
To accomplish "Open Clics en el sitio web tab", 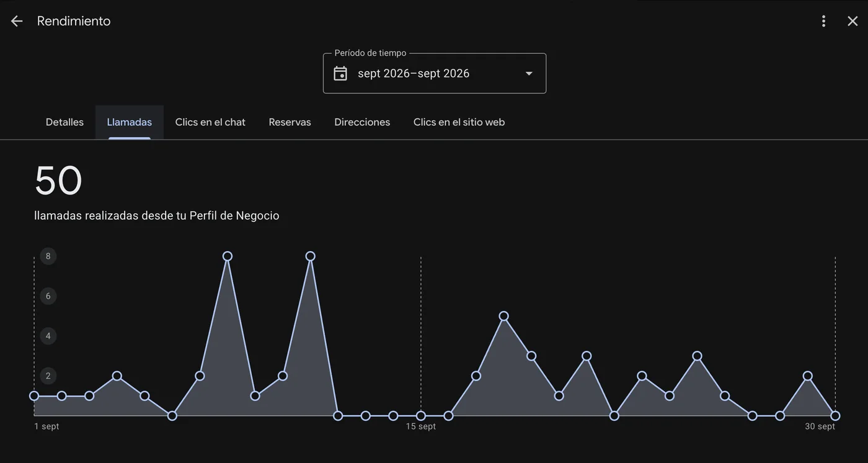I will (x=459, y=122).
